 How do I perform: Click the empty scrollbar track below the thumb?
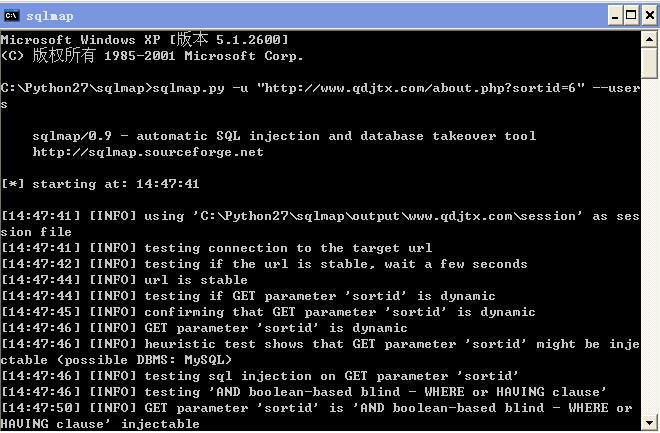point(649,246)
